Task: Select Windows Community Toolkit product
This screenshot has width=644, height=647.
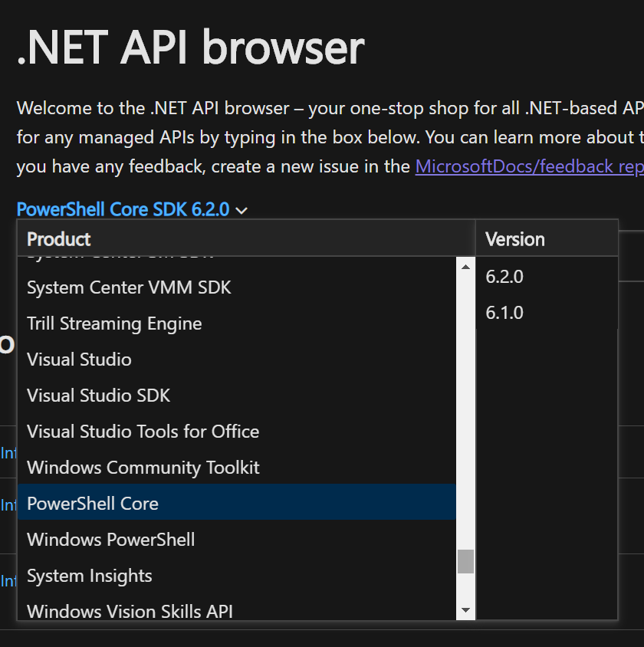Action: pos(143,467)
